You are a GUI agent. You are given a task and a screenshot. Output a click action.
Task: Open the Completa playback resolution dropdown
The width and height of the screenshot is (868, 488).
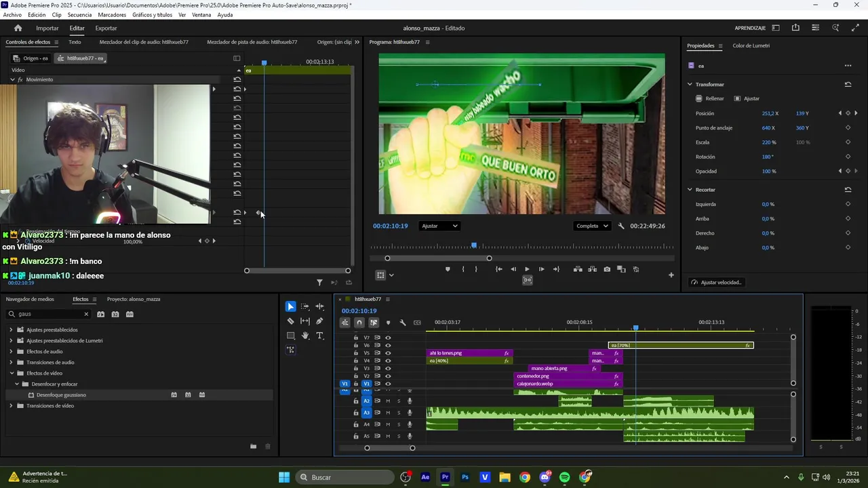click(592, 226)
